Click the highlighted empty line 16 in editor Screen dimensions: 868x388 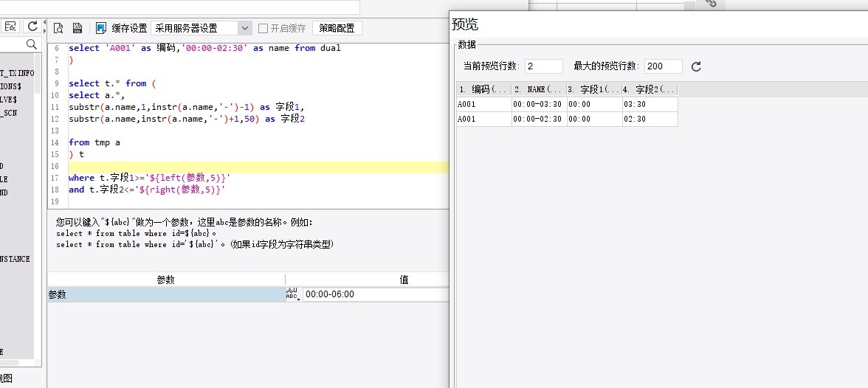click(258, 167)
